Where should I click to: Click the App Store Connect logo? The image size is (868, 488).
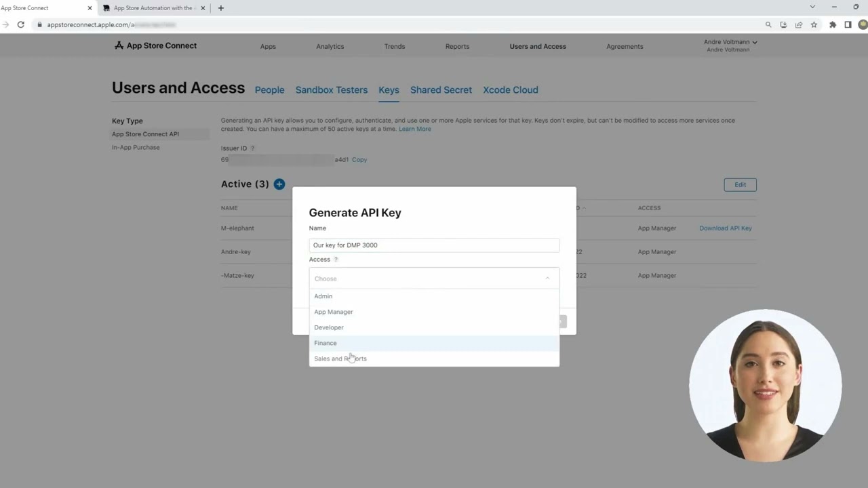point(155,45)
